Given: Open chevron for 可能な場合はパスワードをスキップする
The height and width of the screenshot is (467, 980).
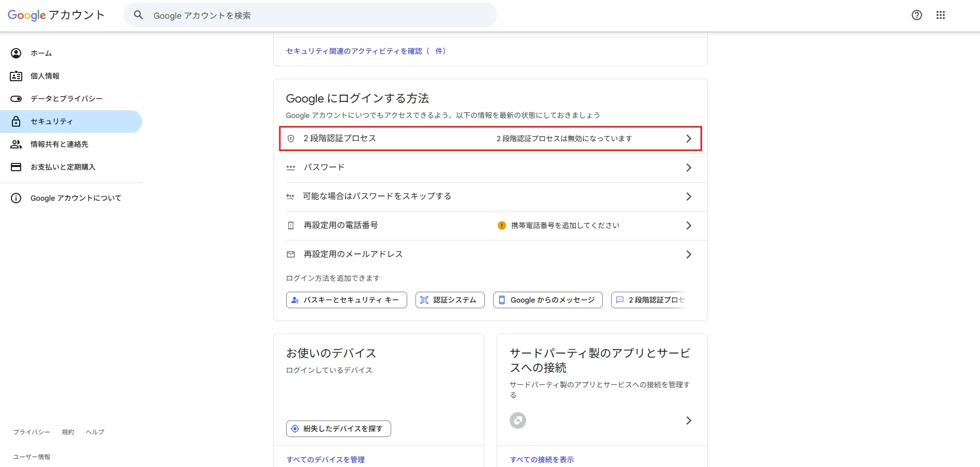Looking at the screenshot, I should (689, 197).
